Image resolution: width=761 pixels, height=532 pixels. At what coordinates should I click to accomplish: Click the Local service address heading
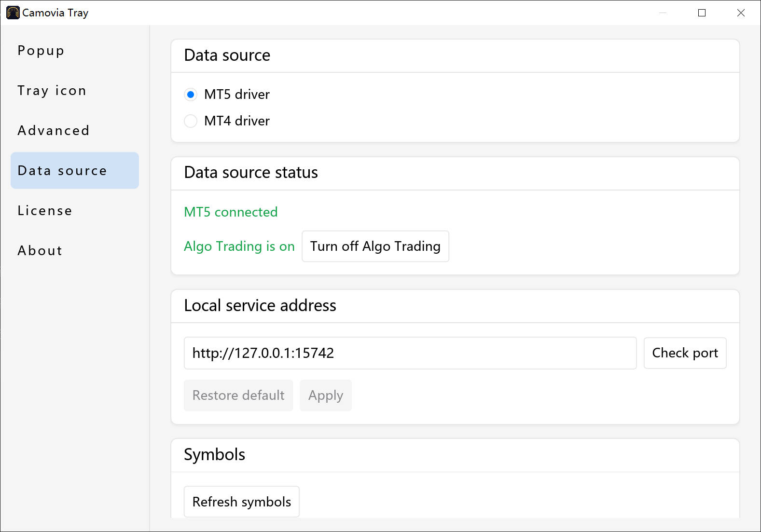[x=260, y=306]
